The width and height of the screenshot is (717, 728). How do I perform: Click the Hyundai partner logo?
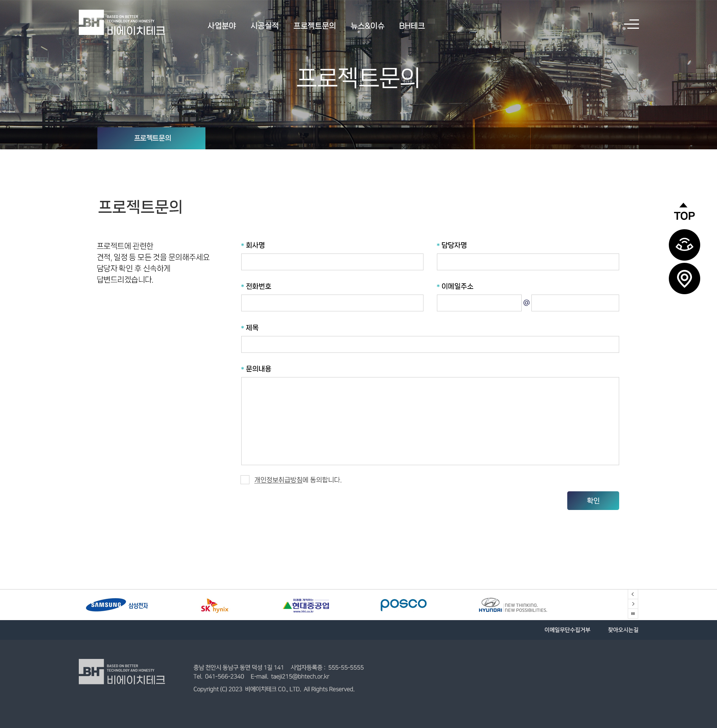pos(513,605)
